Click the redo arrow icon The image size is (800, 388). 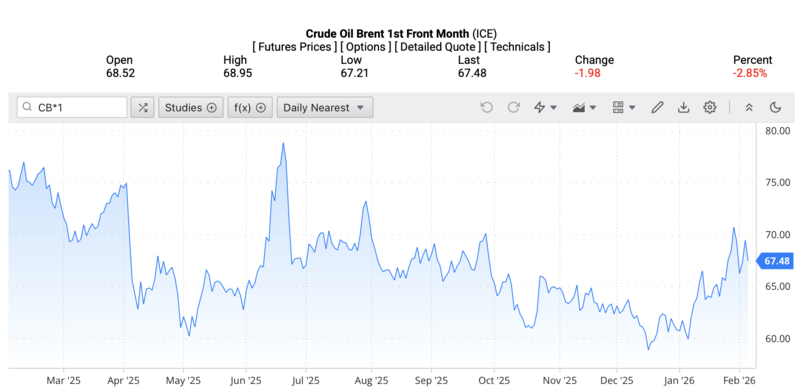point(513,107)
